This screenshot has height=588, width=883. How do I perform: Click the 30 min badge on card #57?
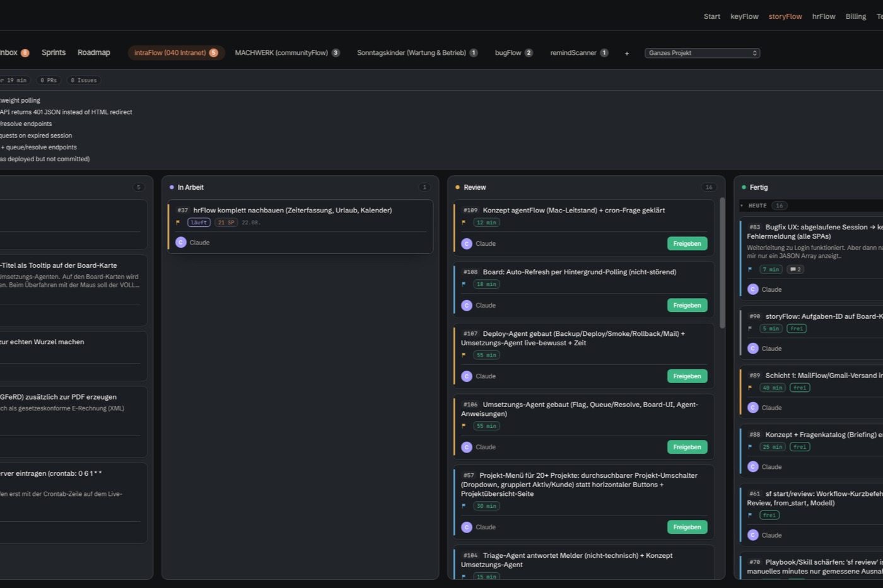(x=486, y=506)
